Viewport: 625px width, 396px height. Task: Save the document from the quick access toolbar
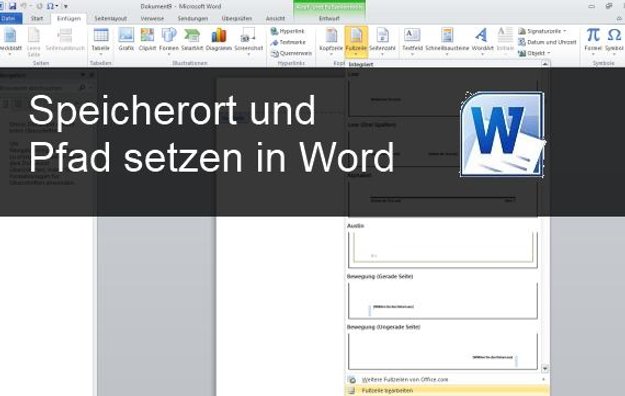pos(12,6)
